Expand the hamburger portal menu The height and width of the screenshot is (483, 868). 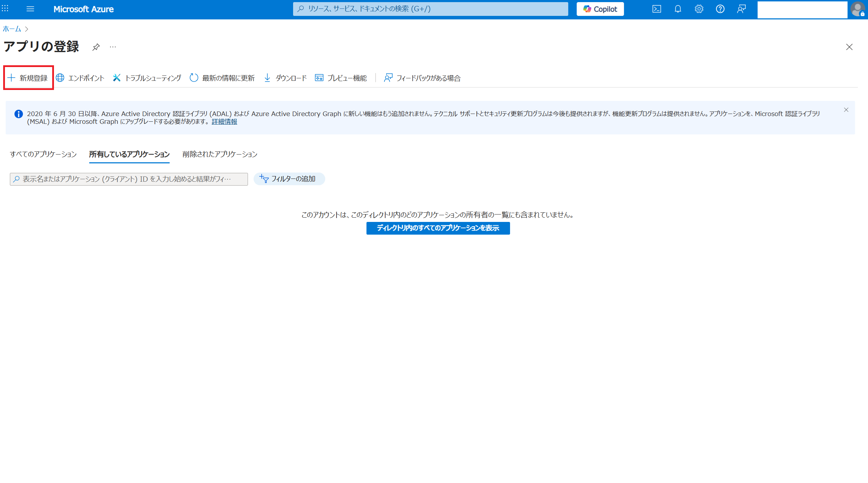click(30, 9)
